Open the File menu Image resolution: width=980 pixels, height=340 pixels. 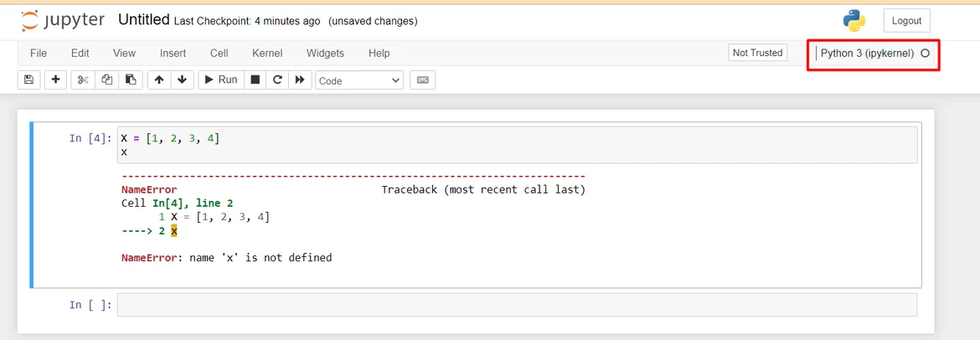(39, 53)
